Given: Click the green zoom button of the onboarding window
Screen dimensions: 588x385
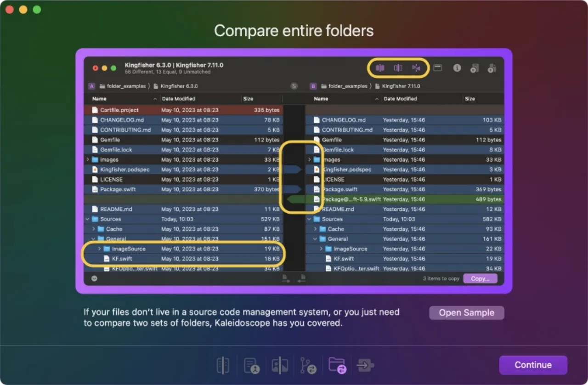Looking at the screenshot, I should click(37, 10).
